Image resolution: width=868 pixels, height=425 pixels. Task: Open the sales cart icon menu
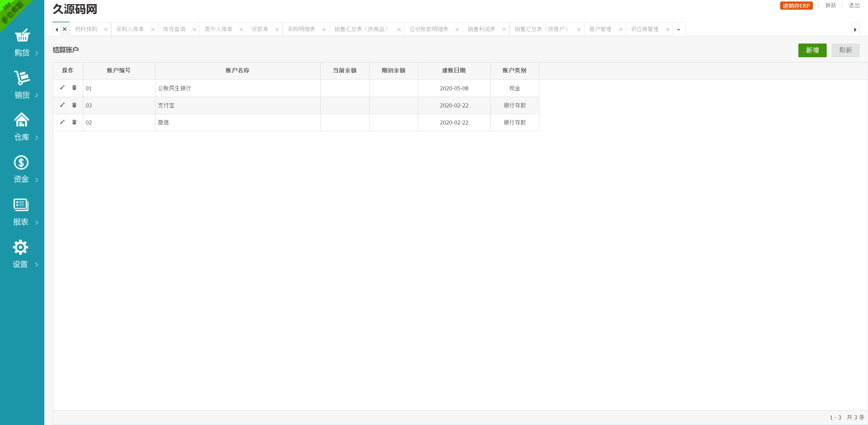[x=22, y=78]
